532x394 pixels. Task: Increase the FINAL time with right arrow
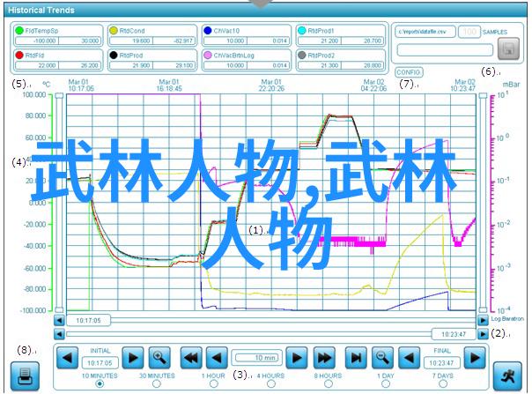click(475, 358)
